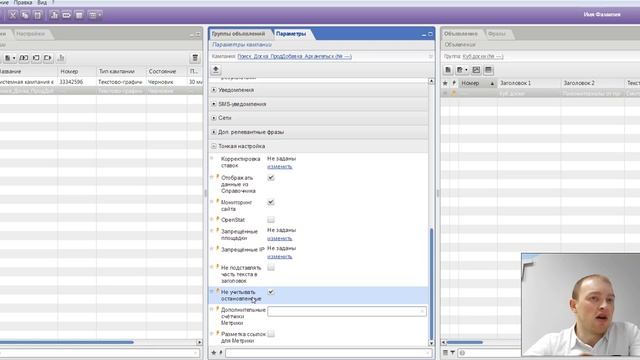Switch to the Группы объявлений tab
Image resolution: width=640 pixels, height=360 pixels.
tap(238, 34)
